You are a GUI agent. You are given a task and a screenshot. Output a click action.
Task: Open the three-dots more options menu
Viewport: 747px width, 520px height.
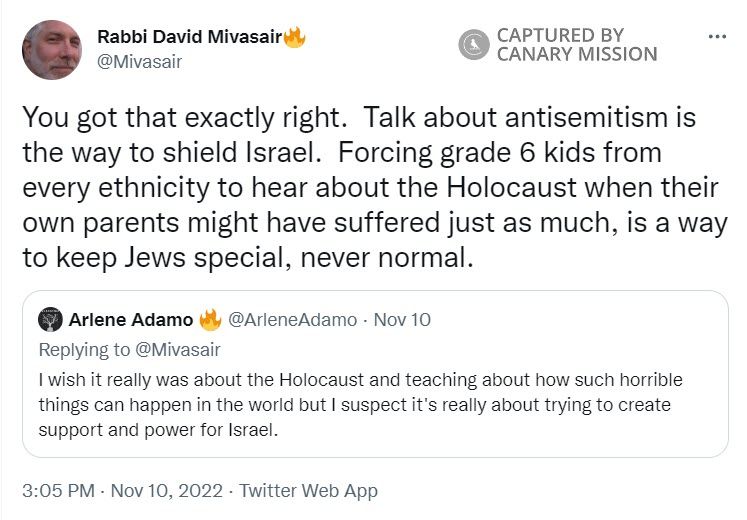716,36
